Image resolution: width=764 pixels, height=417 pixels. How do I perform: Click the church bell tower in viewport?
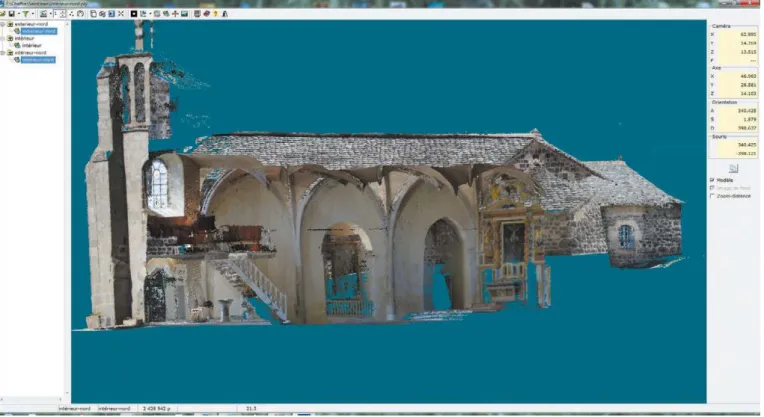point(124,185)
